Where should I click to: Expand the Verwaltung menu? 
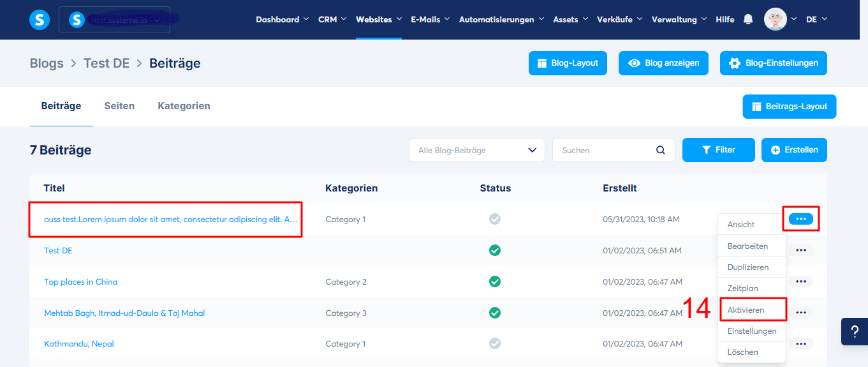pos(679,20)
